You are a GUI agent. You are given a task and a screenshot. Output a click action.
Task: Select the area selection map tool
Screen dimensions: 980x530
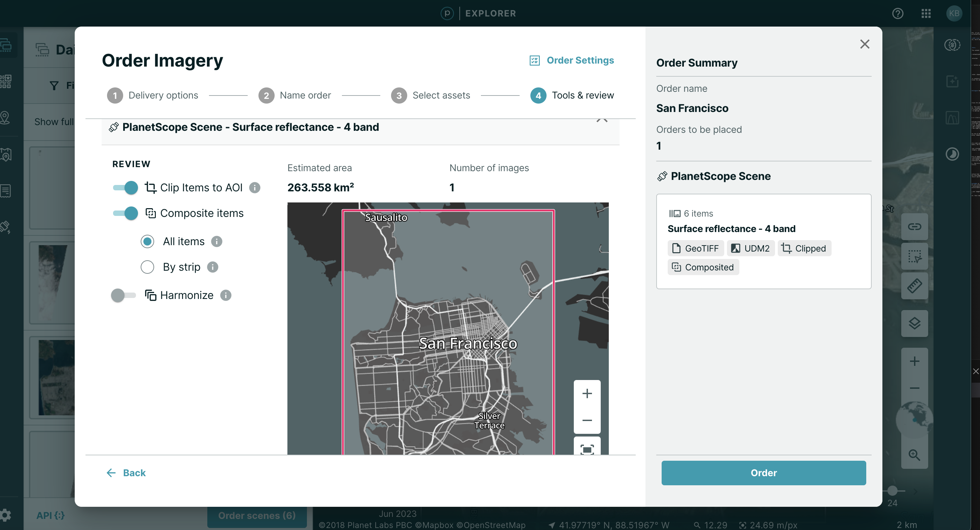[x=914, y=257]
